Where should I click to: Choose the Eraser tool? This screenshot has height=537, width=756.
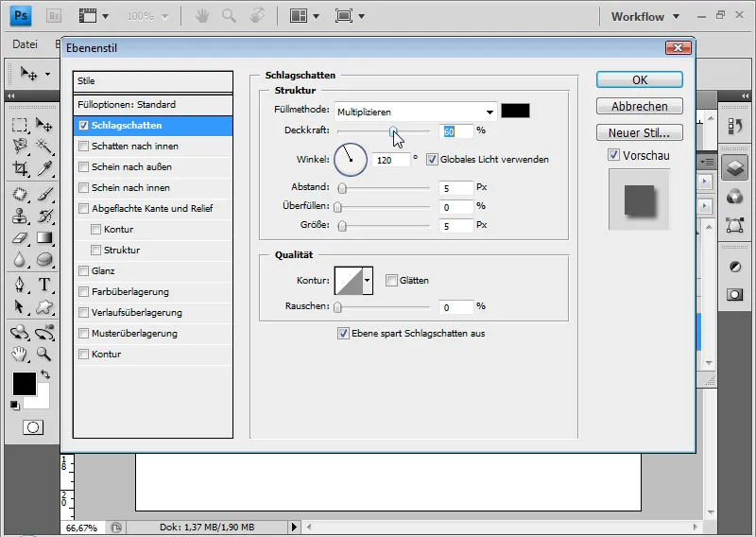19,238
